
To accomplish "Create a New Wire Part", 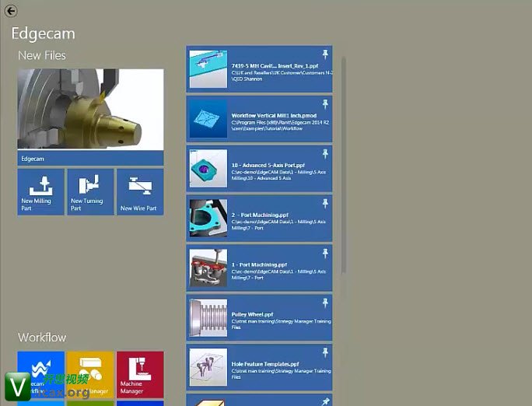I will coord(140,192).
